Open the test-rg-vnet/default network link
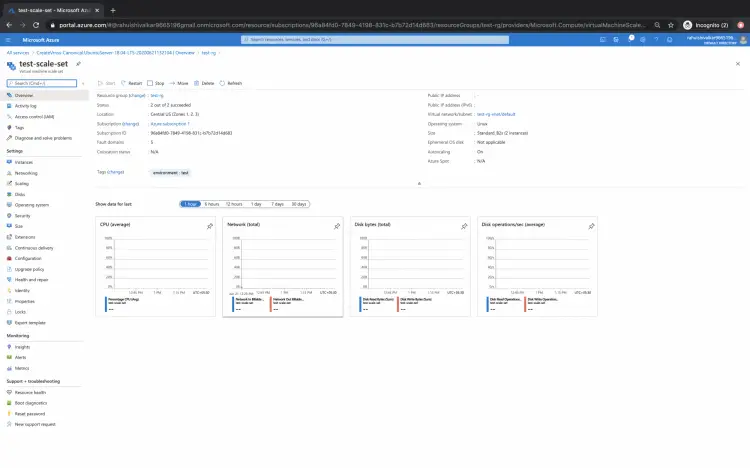750x468 pixels. pyautogui.click(x=496, y=114)
